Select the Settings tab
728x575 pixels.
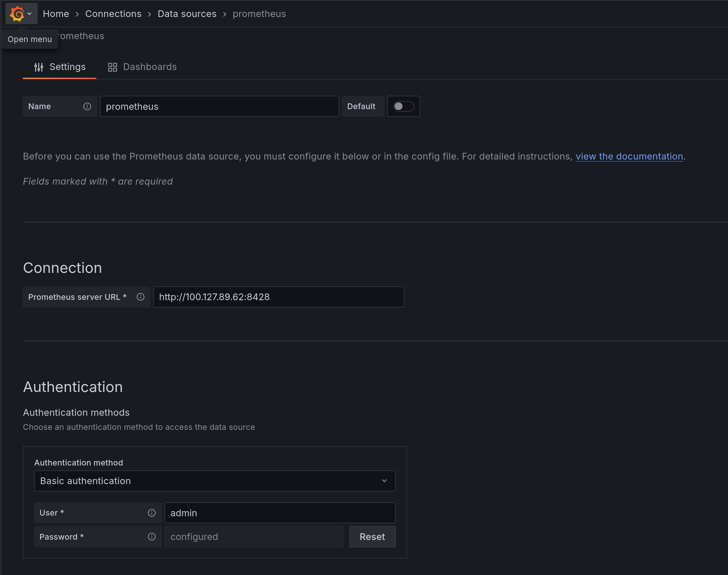pos(67,67)
